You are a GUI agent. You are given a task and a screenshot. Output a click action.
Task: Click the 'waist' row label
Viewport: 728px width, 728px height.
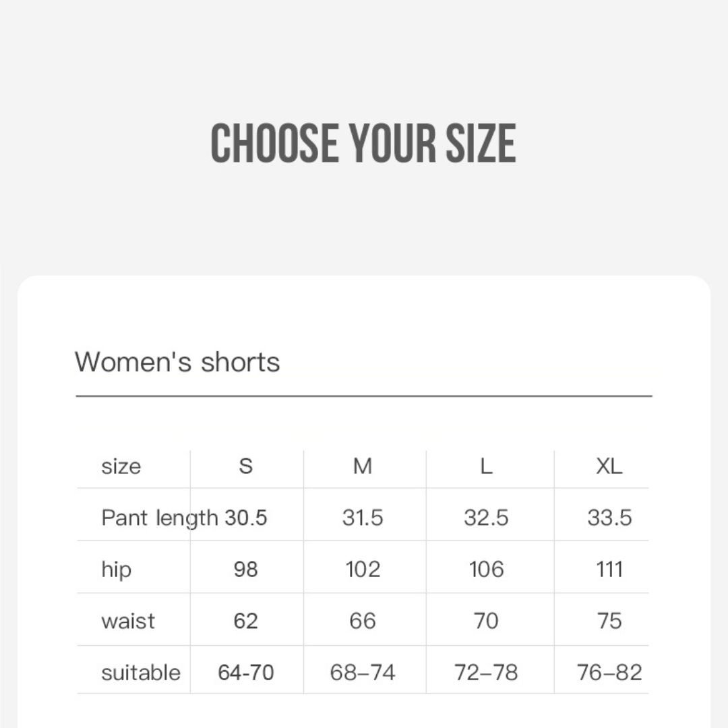click(128, 621)
